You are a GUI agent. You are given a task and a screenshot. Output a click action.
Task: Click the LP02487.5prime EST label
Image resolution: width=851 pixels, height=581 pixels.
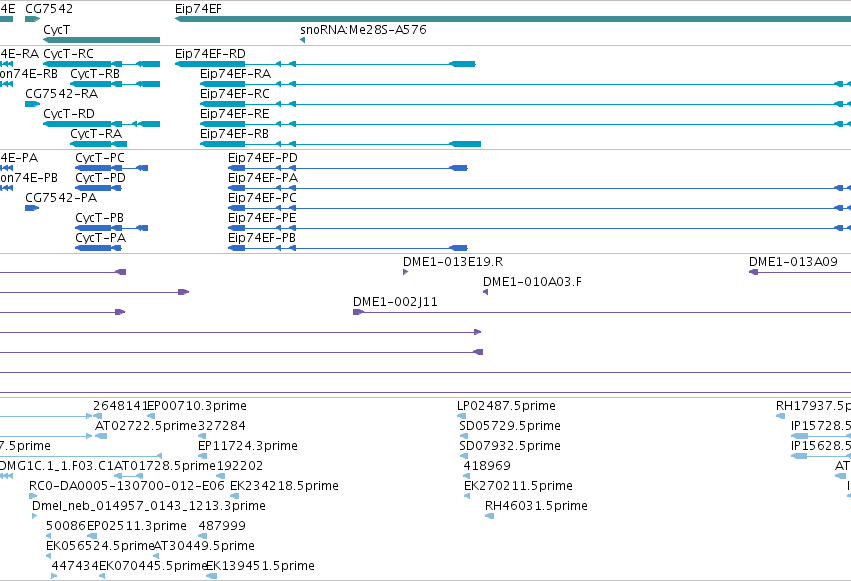click(x=506, y=406)
